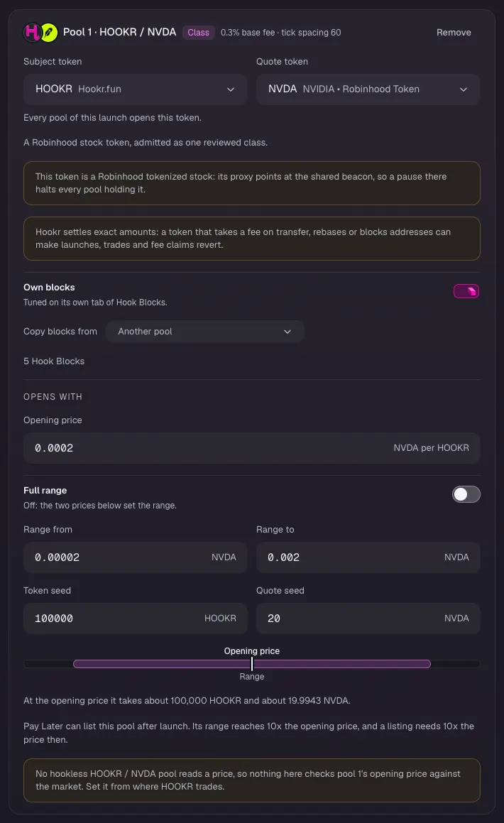Enable the Full range switch

(x=466, y=494)
